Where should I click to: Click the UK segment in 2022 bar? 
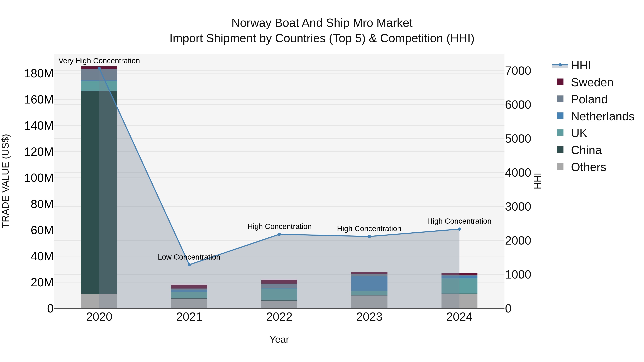point(279,294)
